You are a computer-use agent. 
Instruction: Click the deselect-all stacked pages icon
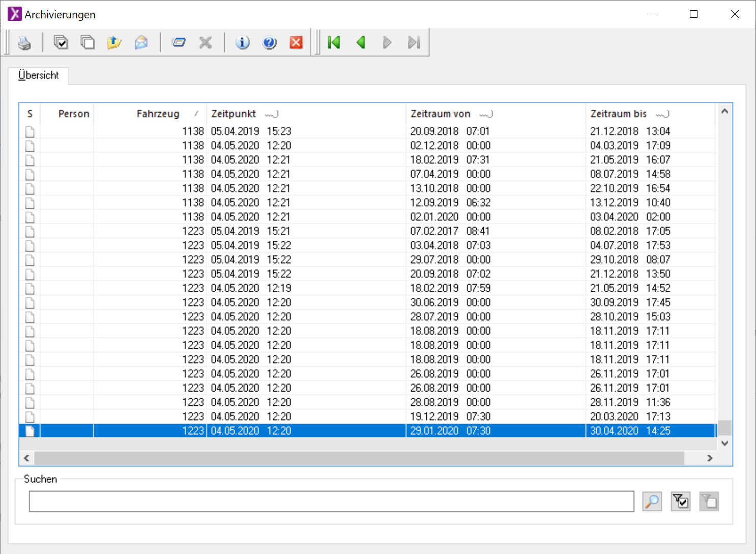[88, 43]
